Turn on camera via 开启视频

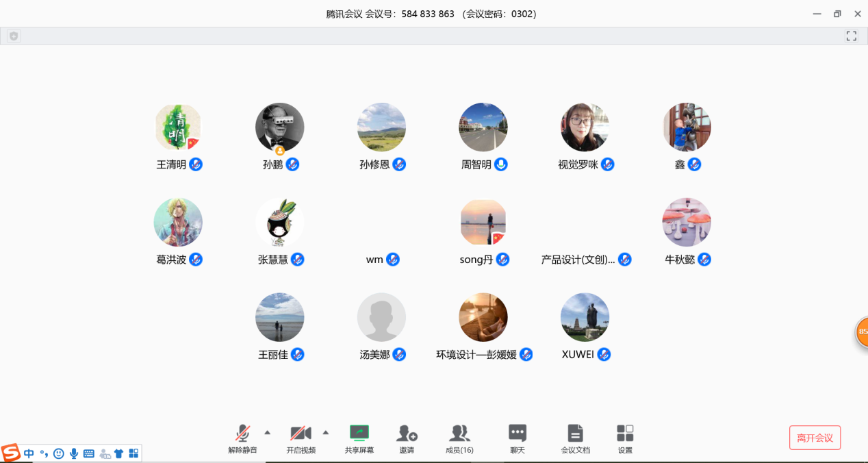point(301,434)
